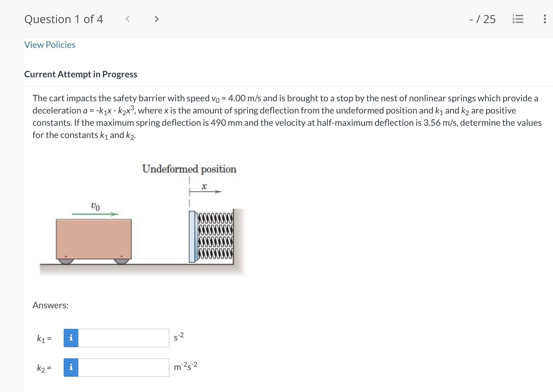Click the right arrow to go to next question
Viewport: 553px width, 392px height.
pyautogui.click(x=157, y=19)
